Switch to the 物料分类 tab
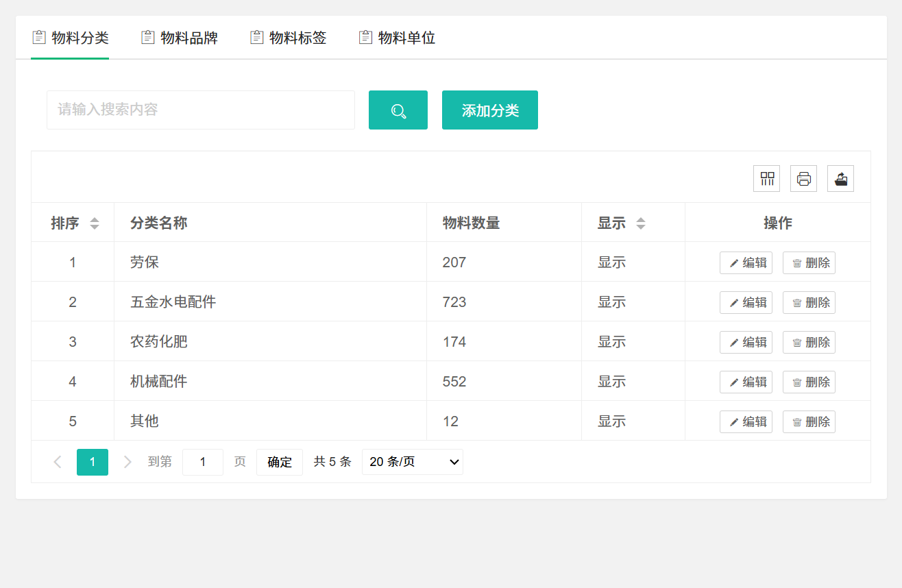 (70, 38)
